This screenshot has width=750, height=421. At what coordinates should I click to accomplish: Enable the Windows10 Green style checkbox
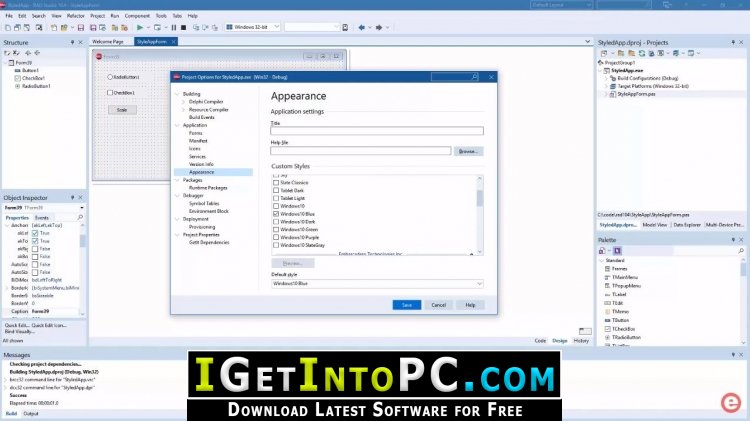coord(276,230)
